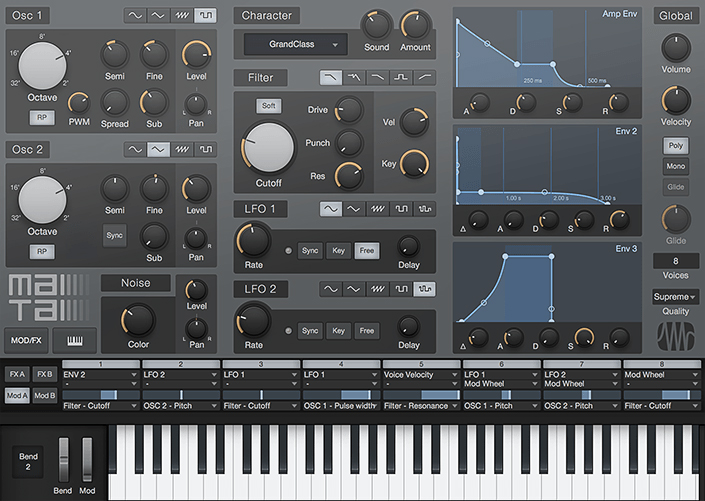Choose first low-pass filter type icon
Screen dimensions: 705x501
[331, 77]
